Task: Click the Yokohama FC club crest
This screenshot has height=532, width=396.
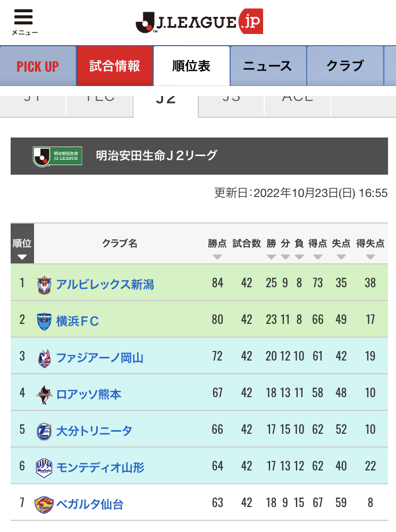Action: pyautogui.click(x=44, y=321)
